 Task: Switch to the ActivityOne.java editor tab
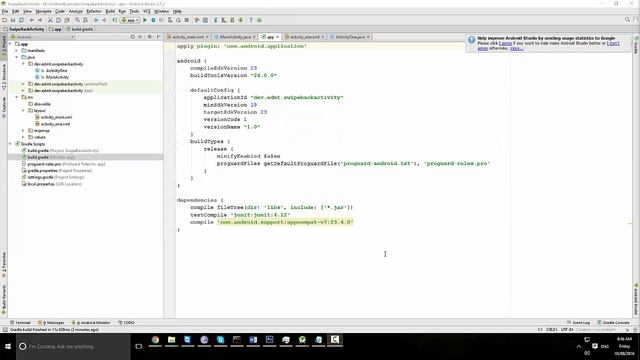[350, 37]
